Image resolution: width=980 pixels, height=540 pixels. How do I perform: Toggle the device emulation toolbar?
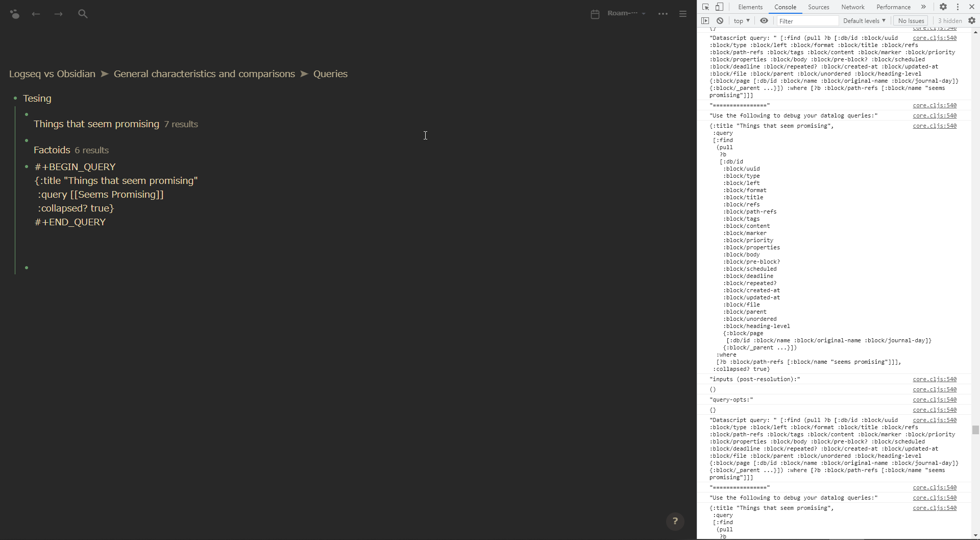pyautogui.click(x=720, y=7)
